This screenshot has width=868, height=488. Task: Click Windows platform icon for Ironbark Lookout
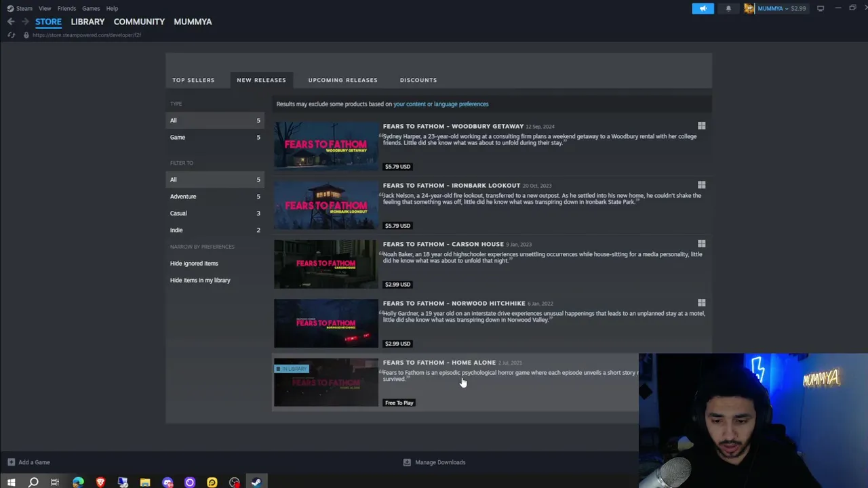pos(701,185)
